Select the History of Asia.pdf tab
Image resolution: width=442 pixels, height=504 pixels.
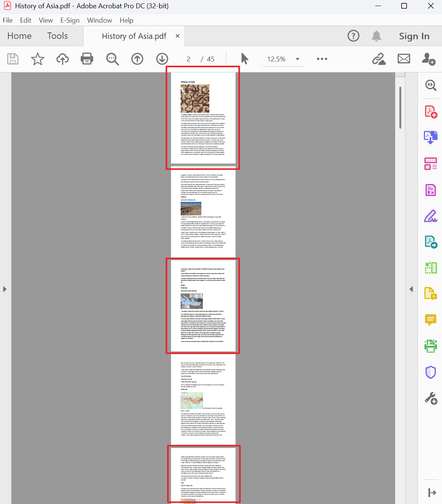tap(134, 36)
